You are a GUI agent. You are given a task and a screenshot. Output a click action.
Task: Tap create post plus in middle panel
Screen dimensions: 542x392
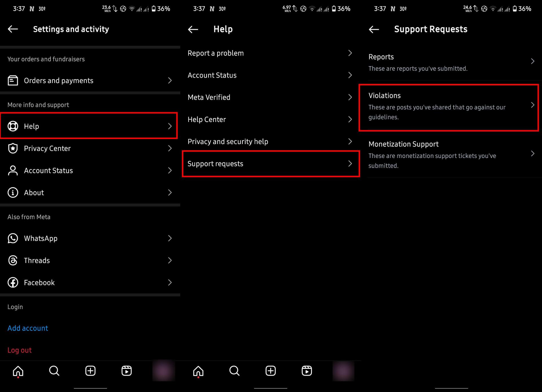(270, 371)
